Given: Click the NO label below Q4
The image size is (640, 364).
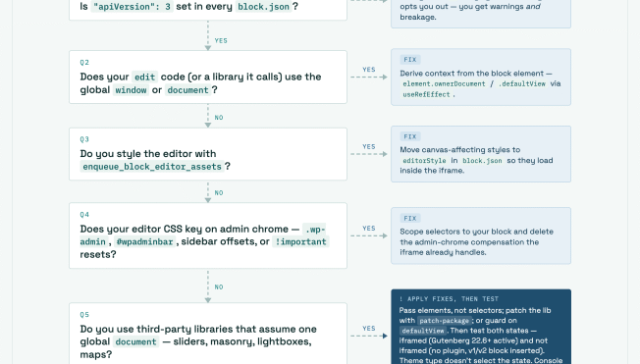Looking at the screenshot, I should coord(219,287).
